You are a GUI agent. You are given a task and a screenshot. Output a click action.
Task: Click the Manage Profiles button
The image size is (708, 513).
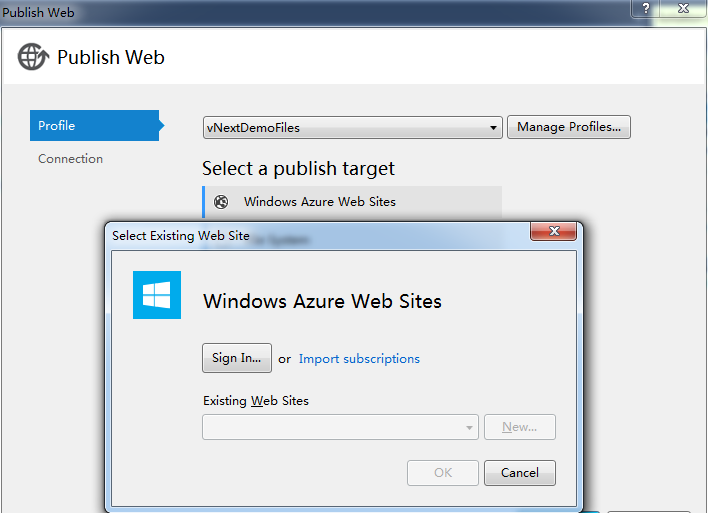(x=569, y=127)
